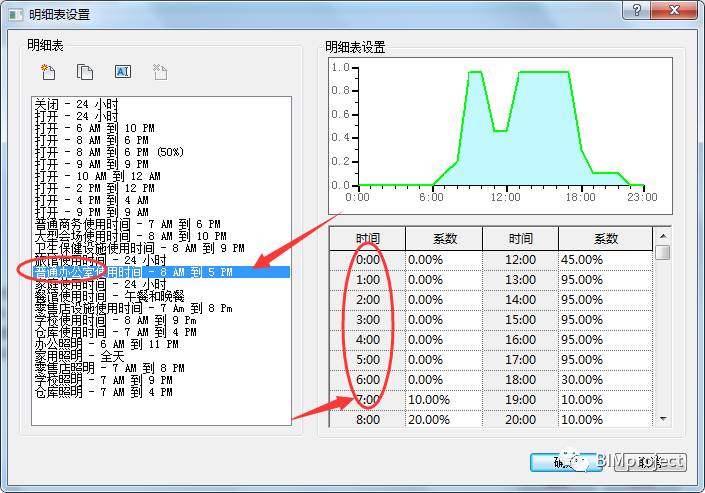Click the 7:00 factor cell 10.00%
Image resolution: width=705 pixels, height=493 pixels.
[x=443, y=399]
